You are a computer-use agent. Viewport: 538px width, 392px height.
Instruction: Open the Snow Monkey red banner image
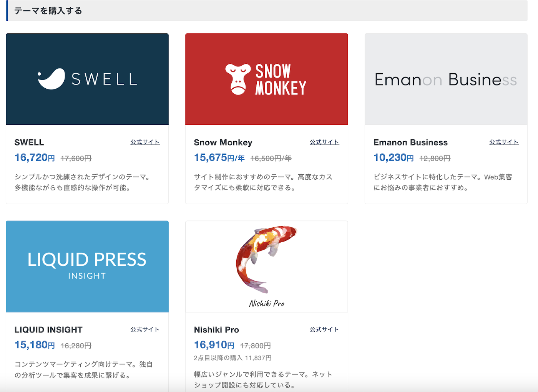point(267,79)
